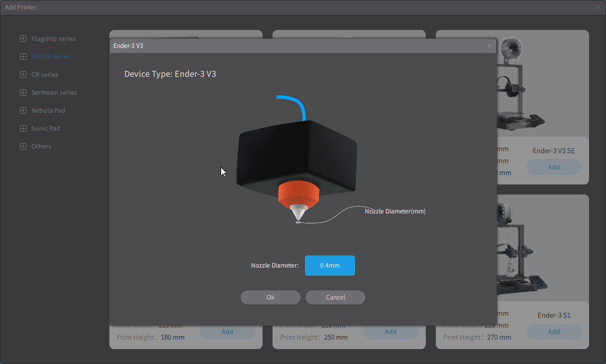Expand the Sonic Pad plus icon
Image resolution: width=606 pixels, height=364 pixels.
pyautogui.click(x=23, y=129)
